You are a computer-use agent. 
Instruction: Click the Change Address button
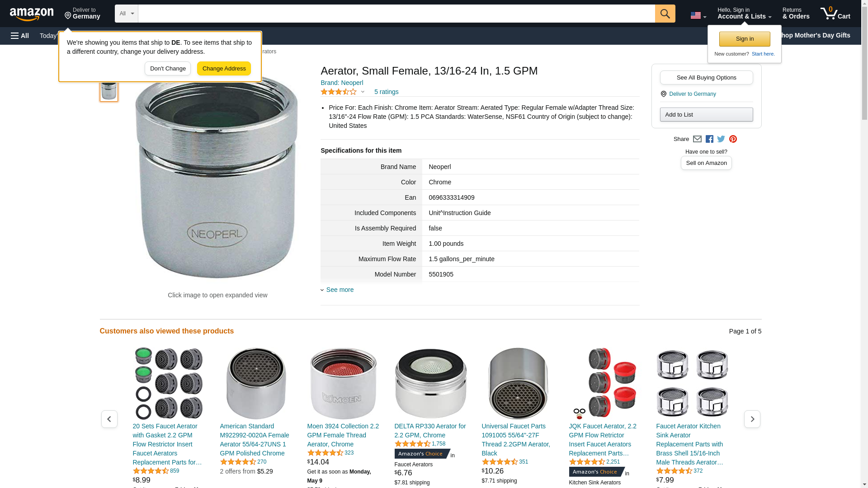tap(224, 69)
